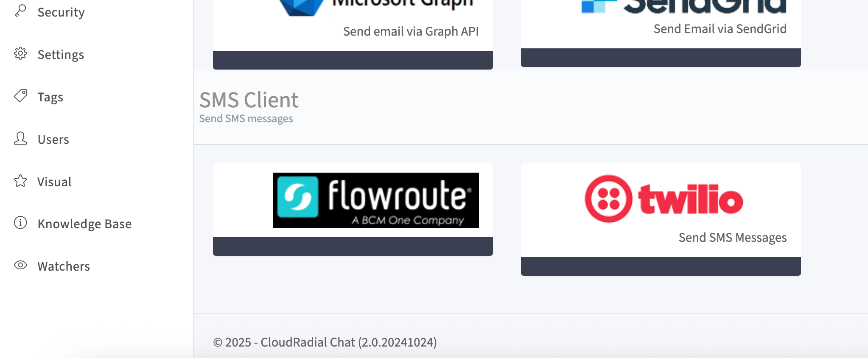868x358 pixels.
Task: Click the Twilio card's dark footer bar
Action: 661,266
